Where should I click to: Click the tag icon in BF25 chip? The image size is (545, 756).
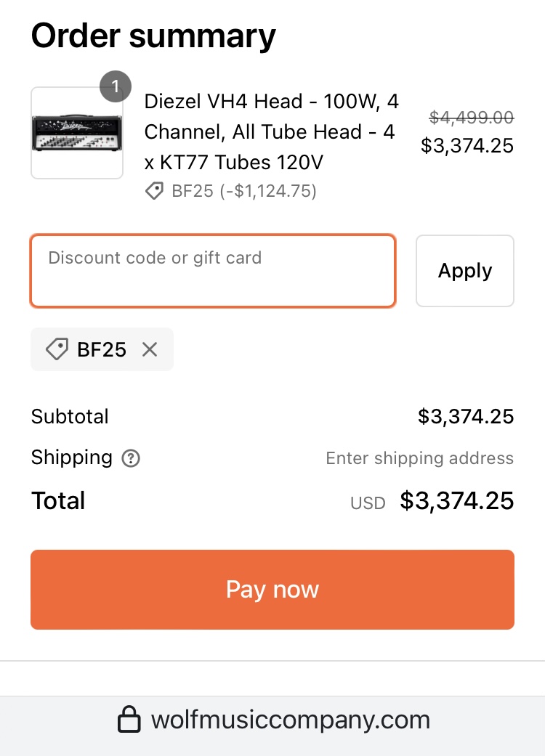[x=57, y=350]
